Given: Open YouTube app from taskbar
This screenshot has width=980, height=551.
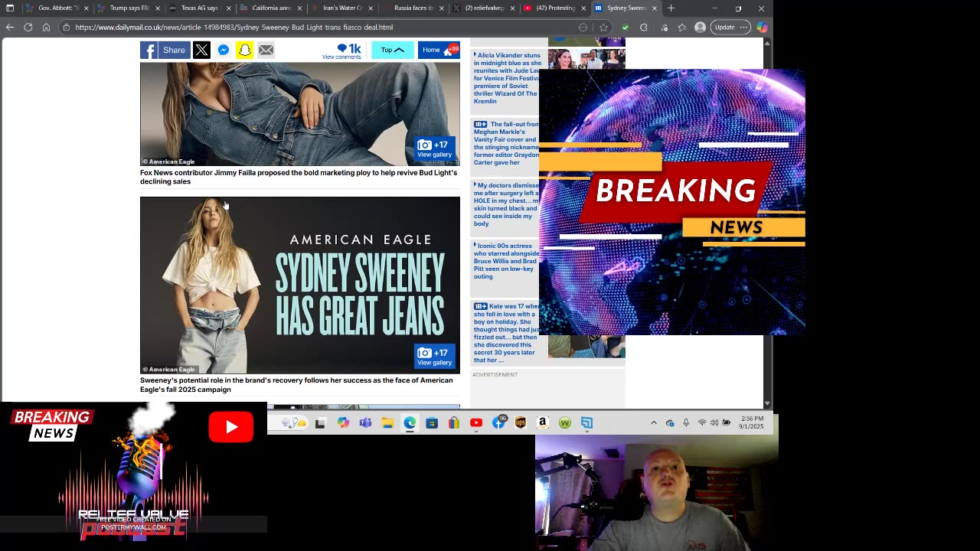Looking at the screenshot, I should [476, 423].
